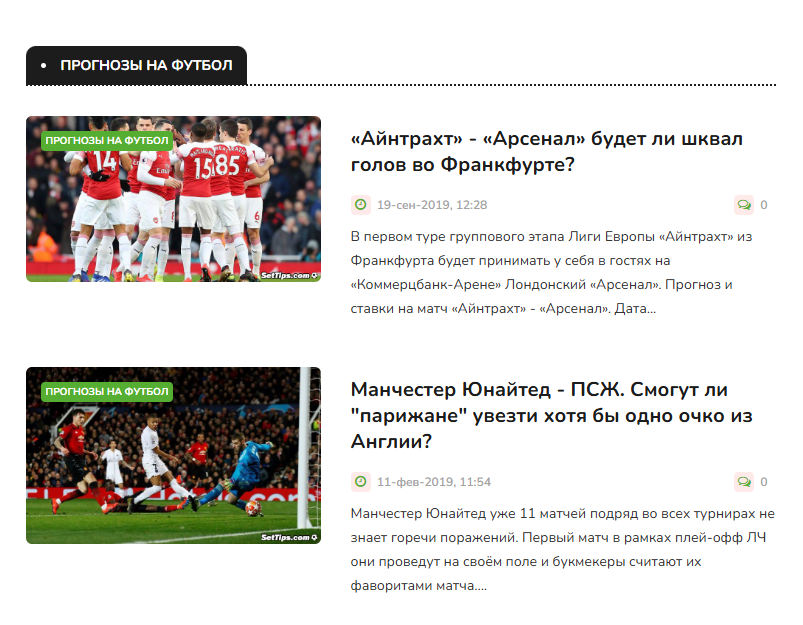This screenshot has width=803, height=625.
Task: Click comments icon of Манчестер Юнайтед article
Action: coord(744,482)
